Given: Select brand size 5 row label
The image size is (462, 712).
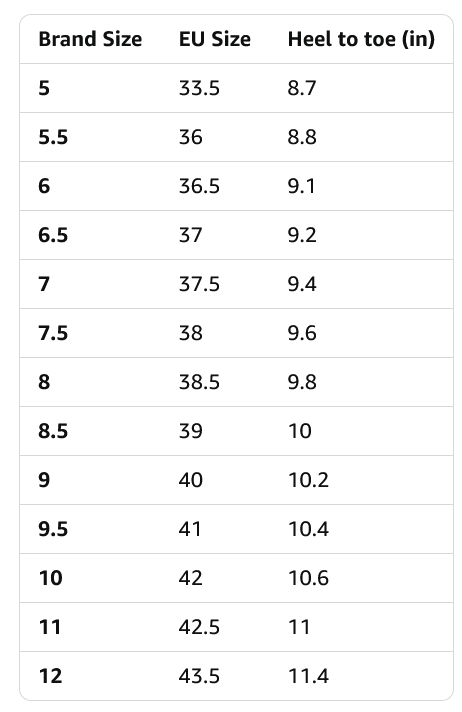Looking at the screenshot, I should click(x=44, y=88).
